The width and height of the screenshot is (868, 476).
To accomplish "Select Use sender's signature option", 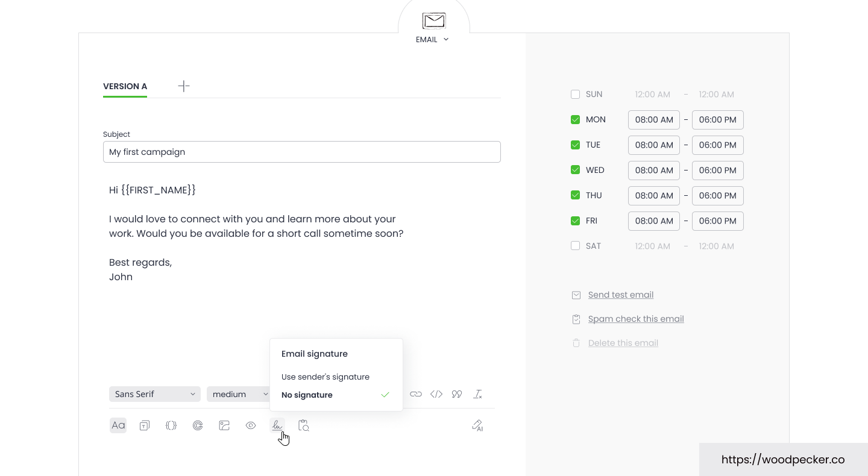I will coord(325,377).
